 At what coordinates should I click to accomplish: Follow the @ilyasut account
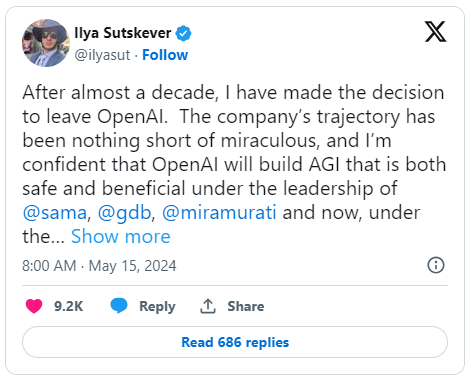pyautogui.click(x=165, y=55)
